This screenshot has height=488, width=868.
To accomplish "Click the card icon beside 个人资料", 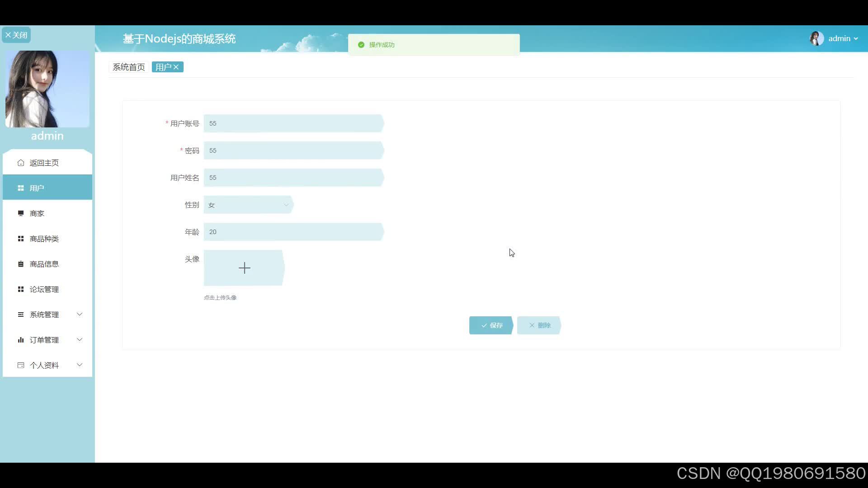I will 21,365.
